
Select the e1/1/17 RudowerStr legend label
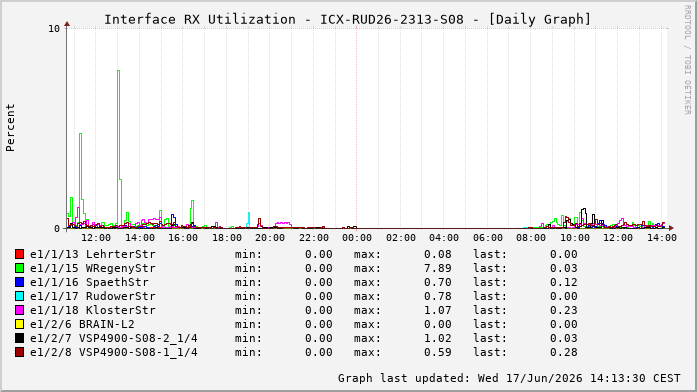pyautogui.click(x=93, y=296)
